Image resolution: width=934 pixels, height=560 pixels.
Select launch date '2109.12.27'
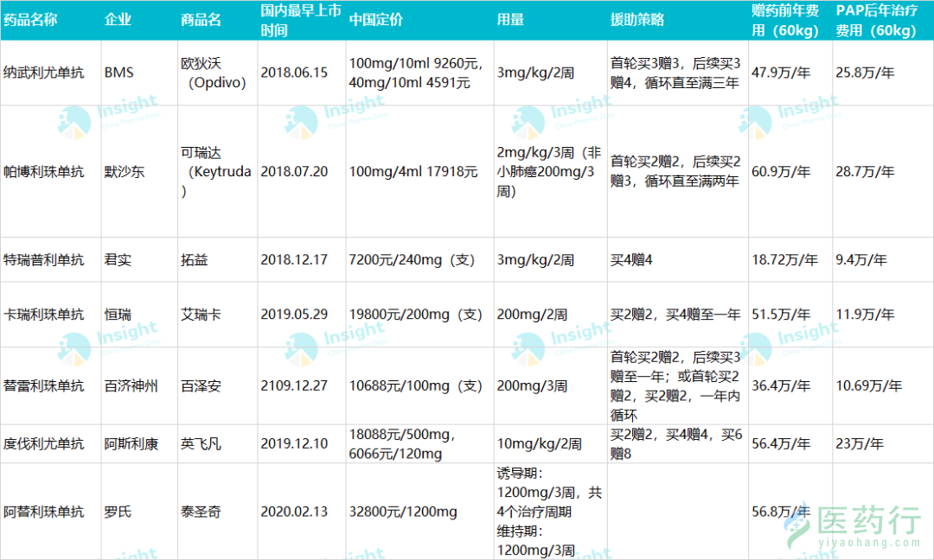click(x=294, y=386)
